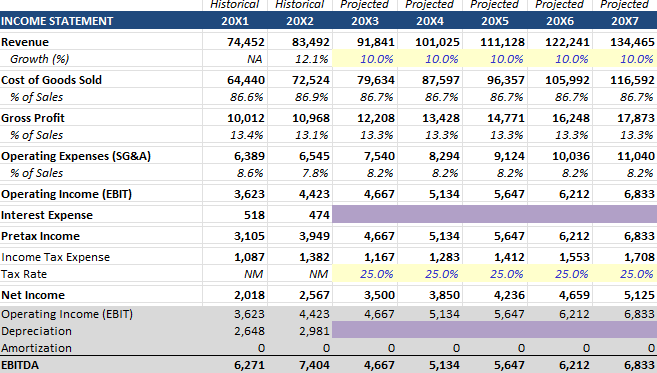Click the EBITDA row label
The image size is (657, 373).
20,365
